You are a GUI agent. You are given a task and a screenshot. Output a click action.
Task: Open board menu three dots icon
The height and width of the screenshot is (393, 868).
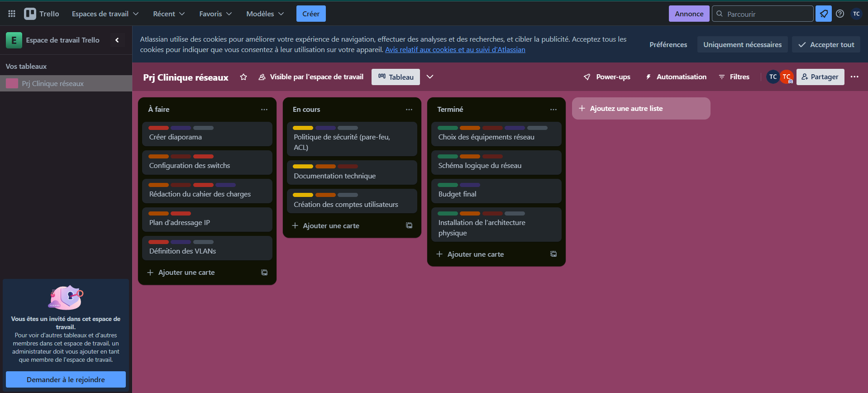tap(854, 77)
